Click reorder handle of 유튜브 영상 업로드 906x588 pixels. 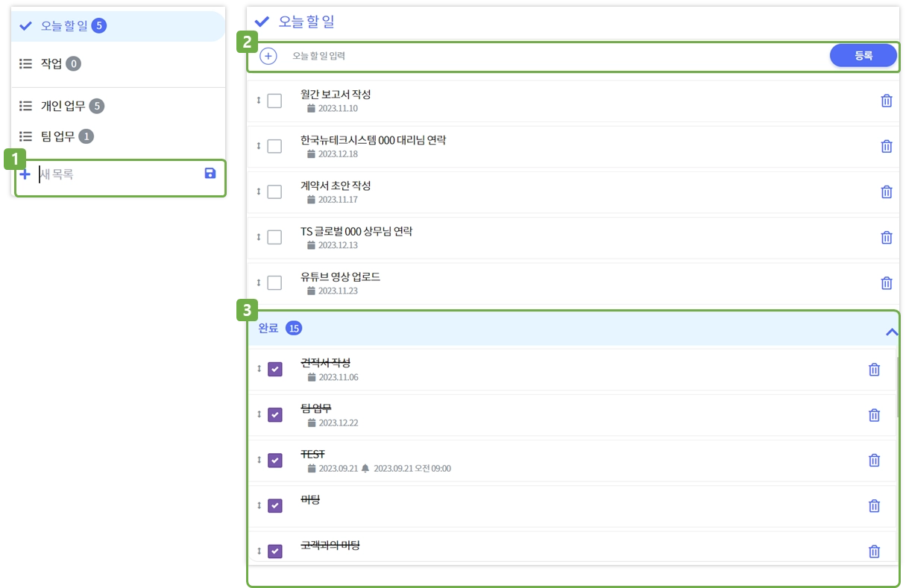pyautogui.click(x=259, y=282)
